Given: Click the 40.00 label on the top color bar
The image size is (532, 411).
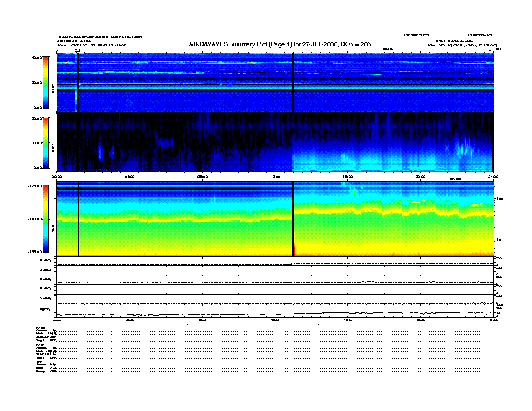Looking at the screenshot, I should coord(36,58).
